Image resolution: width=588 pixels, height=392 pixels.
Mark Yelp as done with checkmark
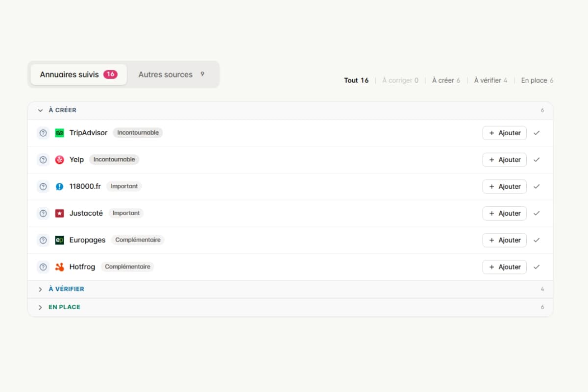(537, 160)
